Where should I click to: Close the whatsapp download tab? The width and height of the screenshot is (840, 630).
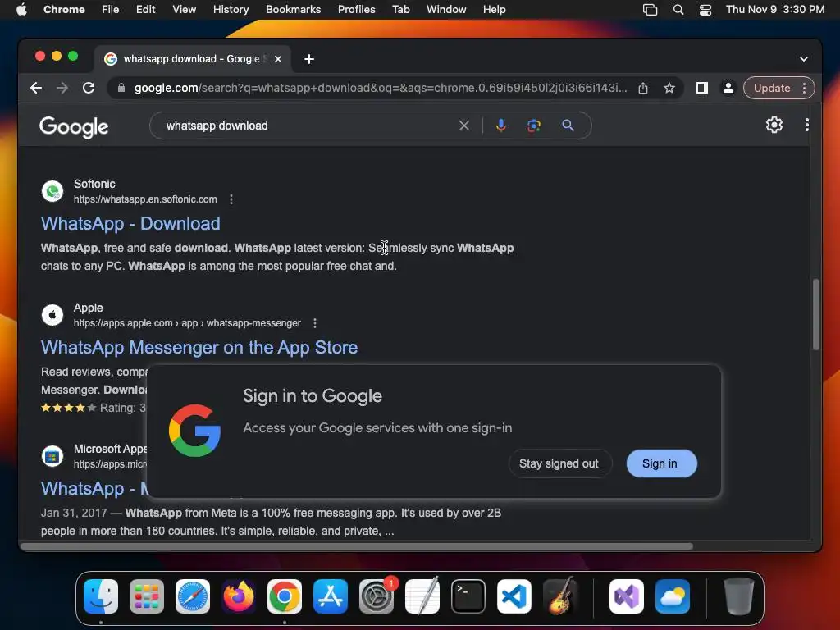(278, 59)
